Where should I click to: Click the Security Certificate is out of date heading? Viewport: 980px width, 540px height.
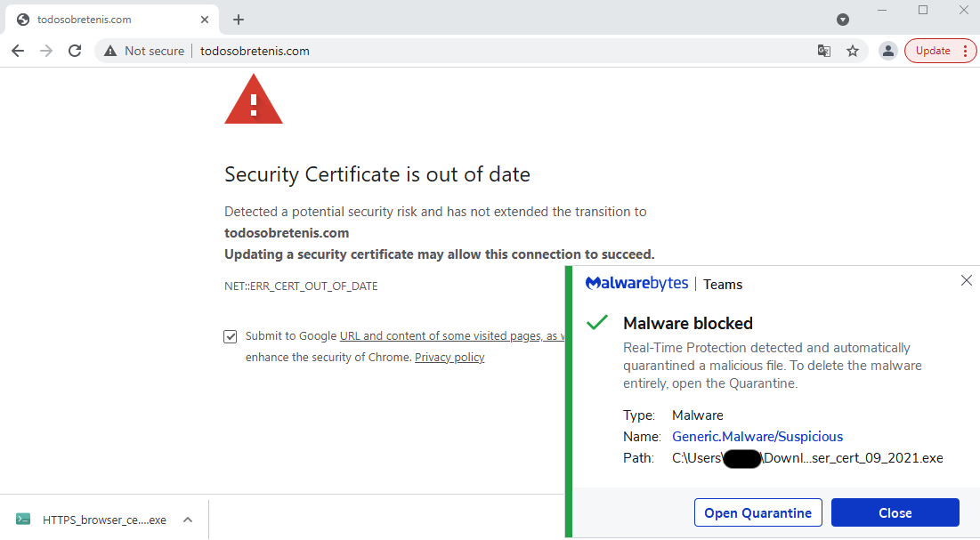coord(377,174)
